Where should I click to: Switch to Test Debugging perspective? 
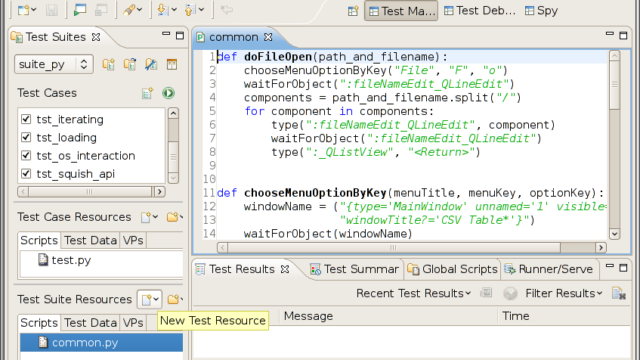[x=480, y=11]
